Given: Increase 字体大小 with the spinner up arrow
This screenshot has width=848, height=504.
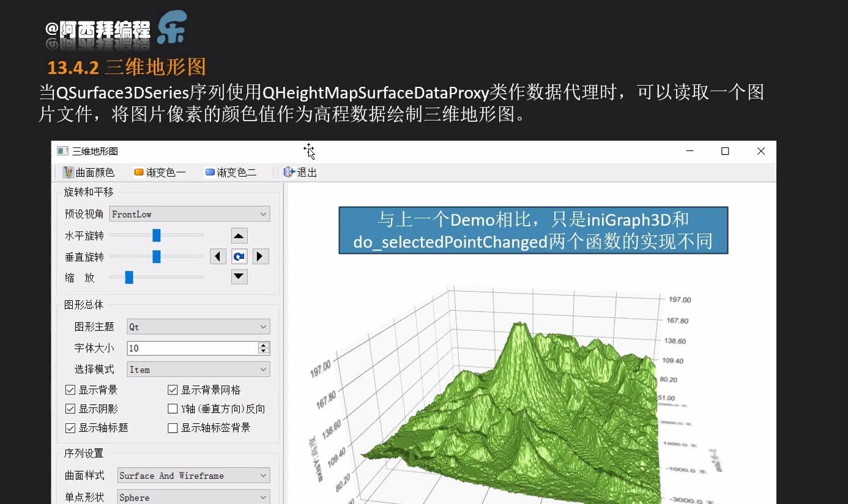Looking at the screenshot, I should 264,345.
